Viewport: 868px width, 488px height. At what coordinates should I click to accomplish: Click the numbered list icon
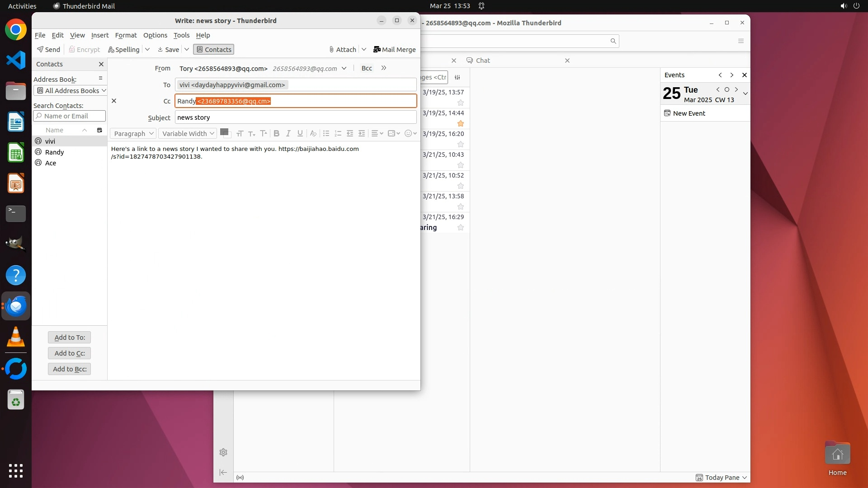[x=338, y=133]
